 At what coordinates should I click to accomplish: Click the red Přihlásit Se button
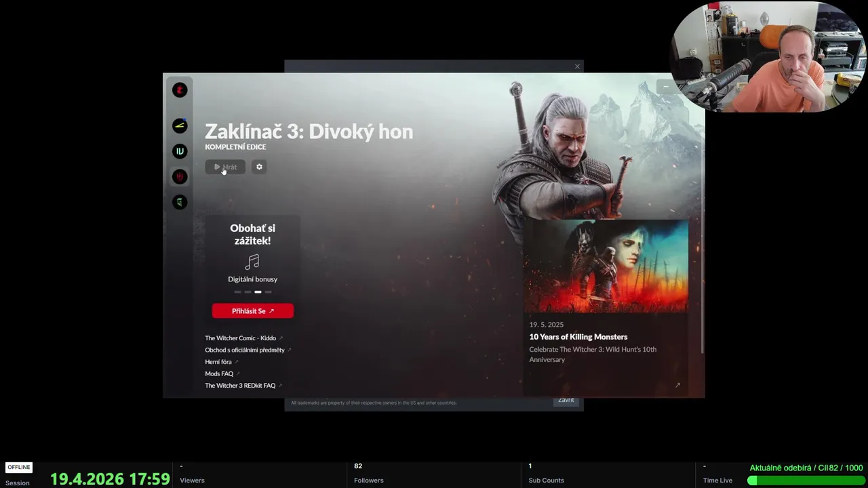252,311
